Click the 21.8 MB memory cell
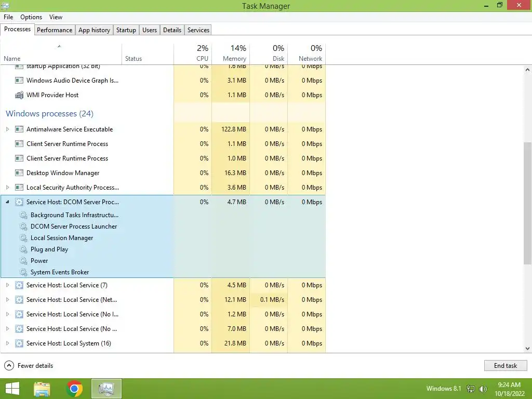The image size is (532, 399). (x=231, y=343)
